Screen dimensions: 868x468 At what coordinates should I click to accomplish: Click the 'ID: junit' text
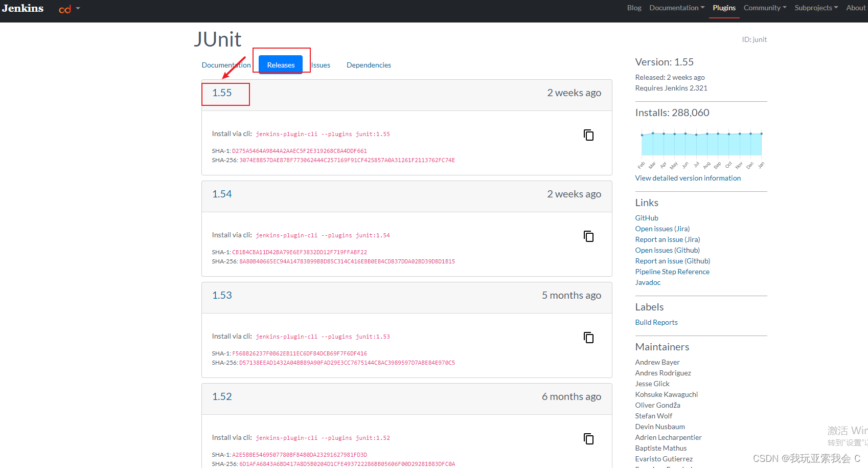click(755, 39)
